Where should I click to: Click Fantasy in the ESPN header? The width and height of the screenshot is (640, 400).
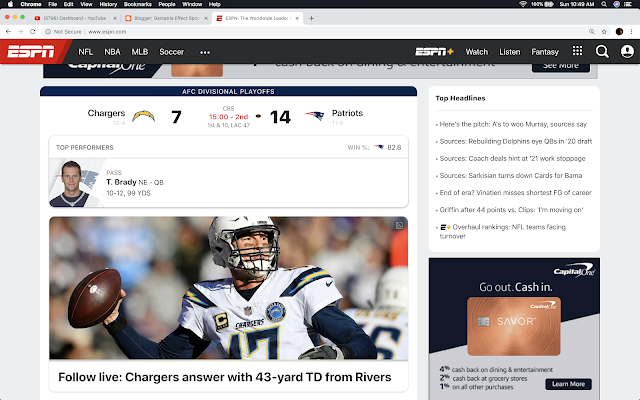coord(545,52)
